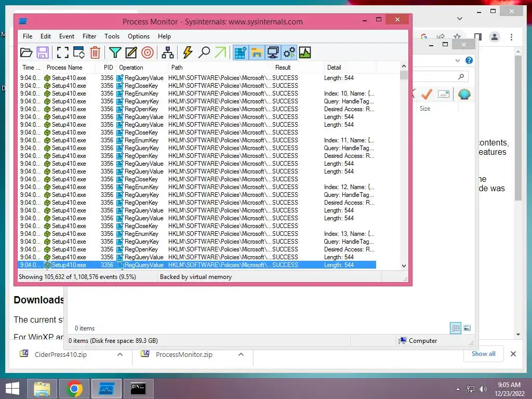Sort by the Operation column header

[142, 68]
